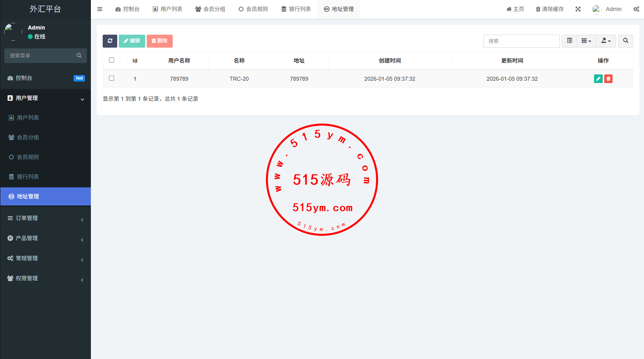Select the checkbox for row with Id 1
644x359 pixels.
click(x=112, y=78)
